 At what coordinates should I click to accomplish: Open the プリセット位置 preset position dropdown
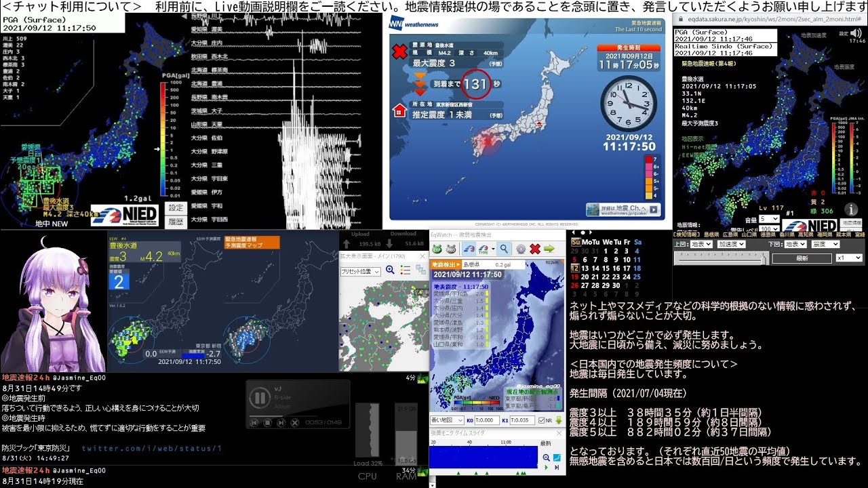[360, 271]
